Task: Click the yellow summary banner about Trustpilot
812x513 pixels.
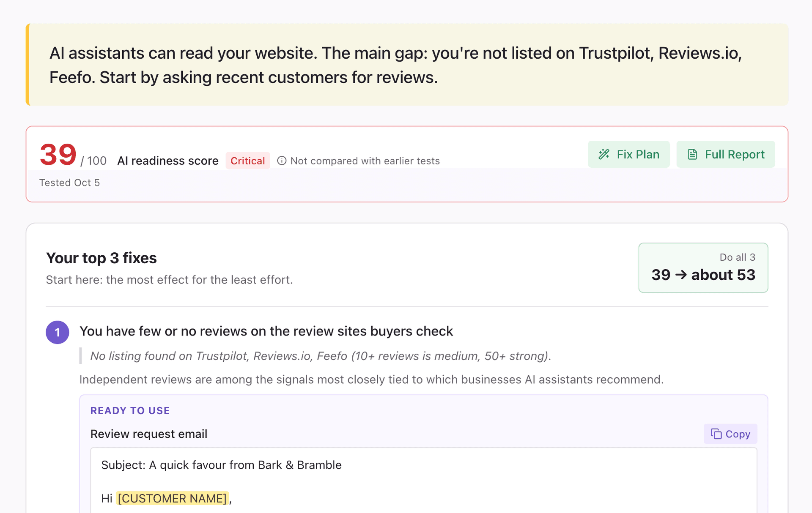Action: pyautogui.click(x=407, y=65)
